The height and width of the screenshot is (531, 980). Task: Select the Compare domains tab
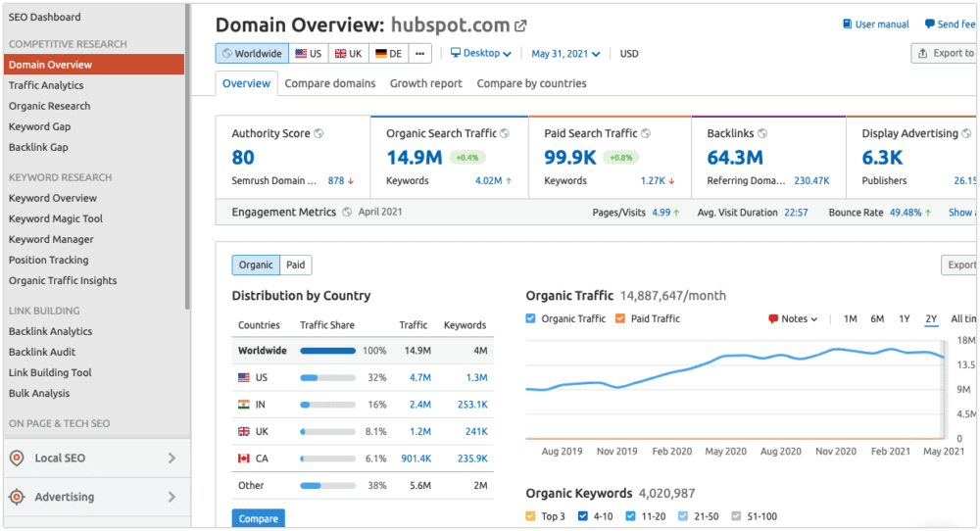click(330, 83)
